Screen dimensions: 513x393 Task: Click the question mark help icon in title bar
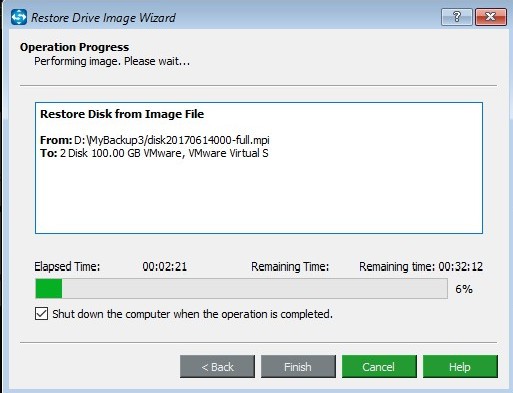[x=457, y=17]
